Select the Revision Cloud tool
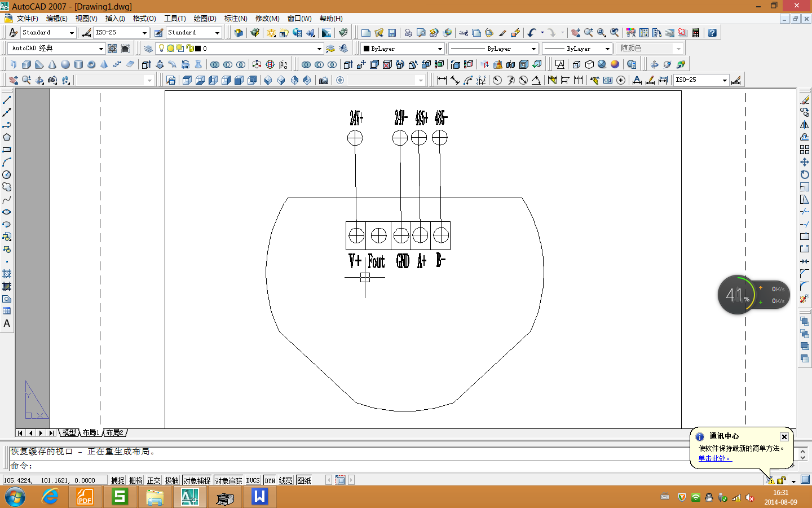This screenshot has width=812, height=508. pyautogui.click(x=7, y=187)
